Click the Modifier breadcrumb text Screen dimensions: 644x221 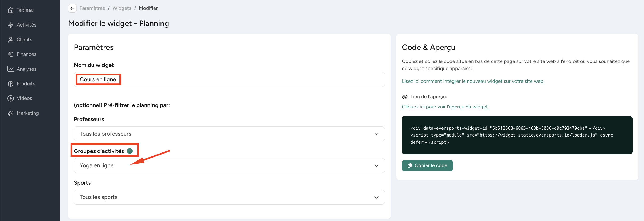(x=148, y=8)
